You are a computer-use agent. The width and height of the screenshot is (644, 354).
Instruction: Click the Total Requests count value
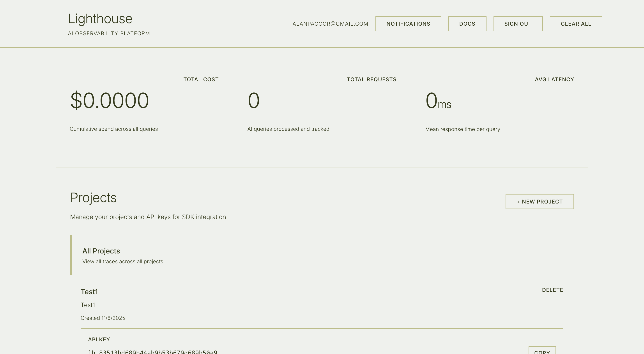click(253, 101)
